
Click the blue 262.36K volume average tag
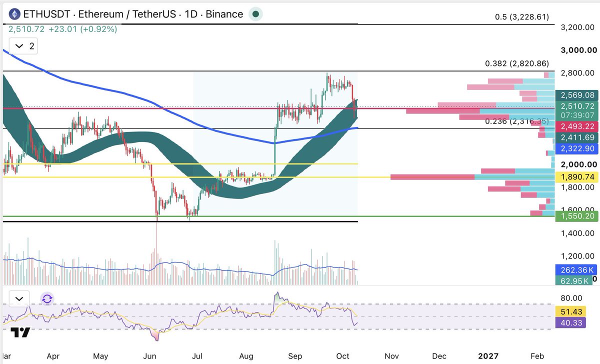[x=576, y=270]
